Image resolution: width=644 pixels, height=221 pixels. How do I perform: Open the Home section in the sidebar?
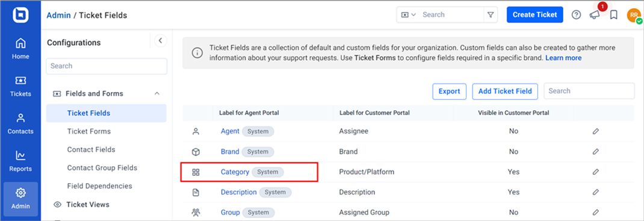20,49
